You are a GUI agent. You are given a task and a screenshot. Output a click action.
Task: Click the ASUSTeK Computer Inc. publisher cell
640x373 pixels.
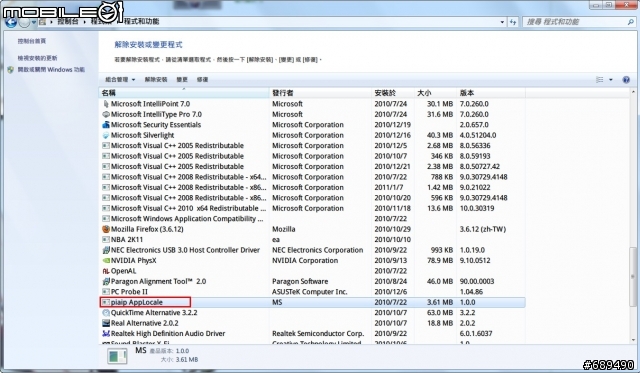(x=310, y=292)
